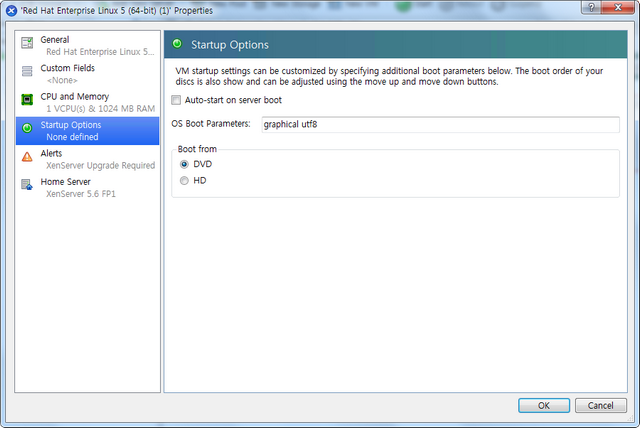Click the 'XenServer 5.6 FP1' text
Screen dimensions: 640x428
point(81,194)
